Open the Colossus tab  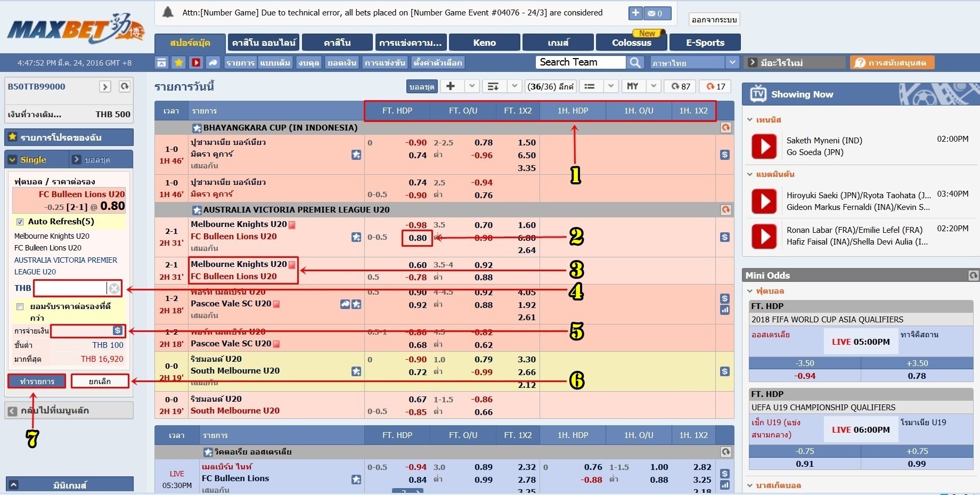coord(632,43)
